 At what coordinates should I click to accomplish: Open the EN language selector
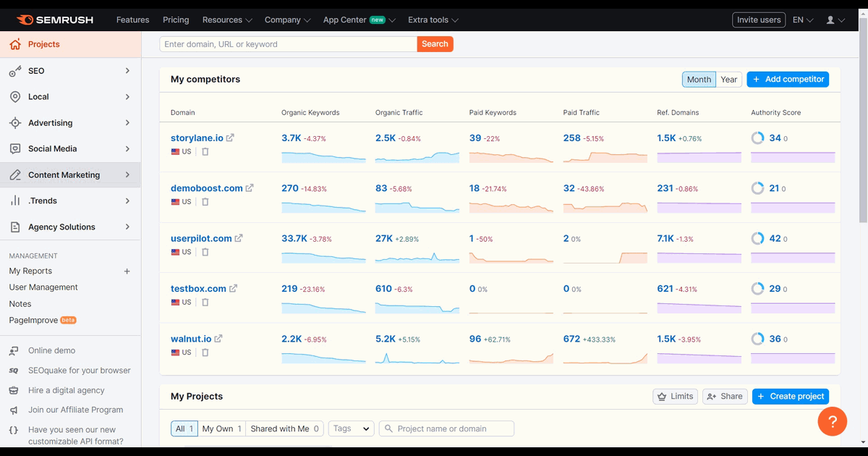pos(803,20)
